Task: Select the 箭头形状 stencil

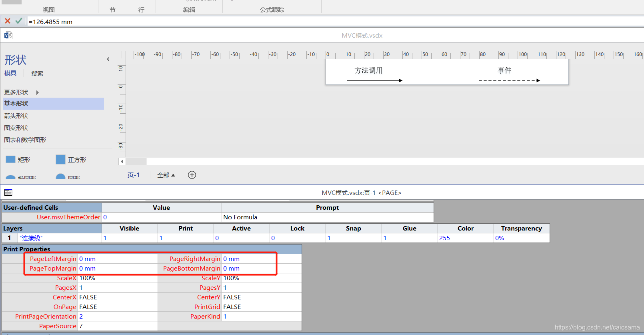Action: coord(16,116)
